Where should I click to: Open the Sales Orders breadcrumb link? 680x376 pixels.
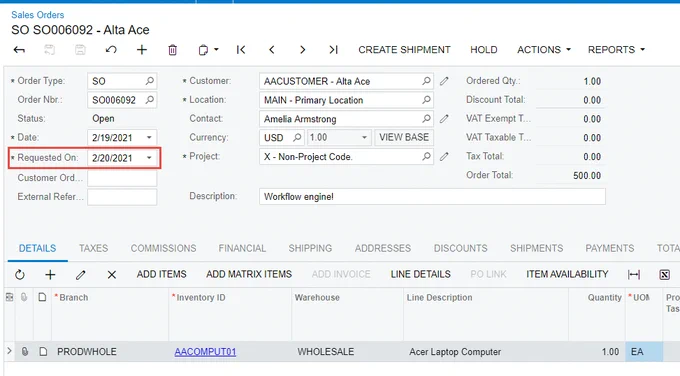(x=38, y=15)
